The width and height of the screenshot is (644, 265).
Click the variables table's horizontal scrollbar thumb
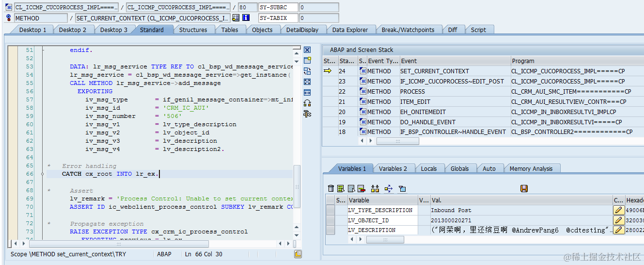click(x=385, y=240)
